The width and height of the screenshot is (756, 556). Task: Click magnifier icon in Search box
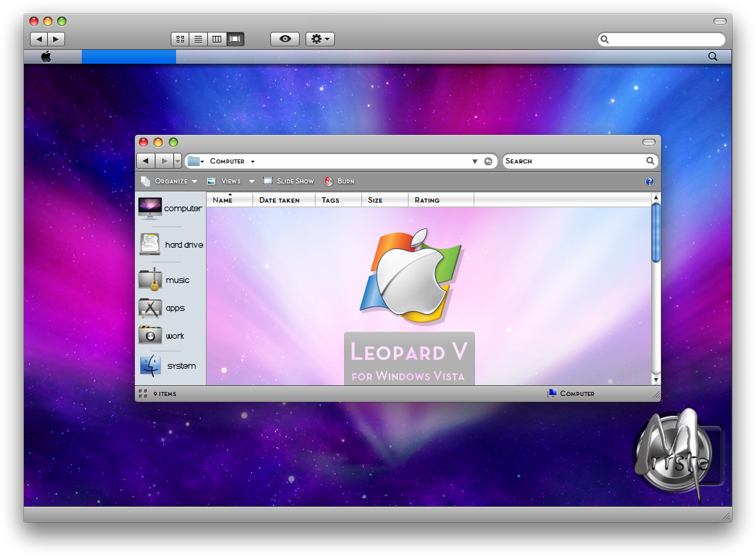tap(650, 161)
